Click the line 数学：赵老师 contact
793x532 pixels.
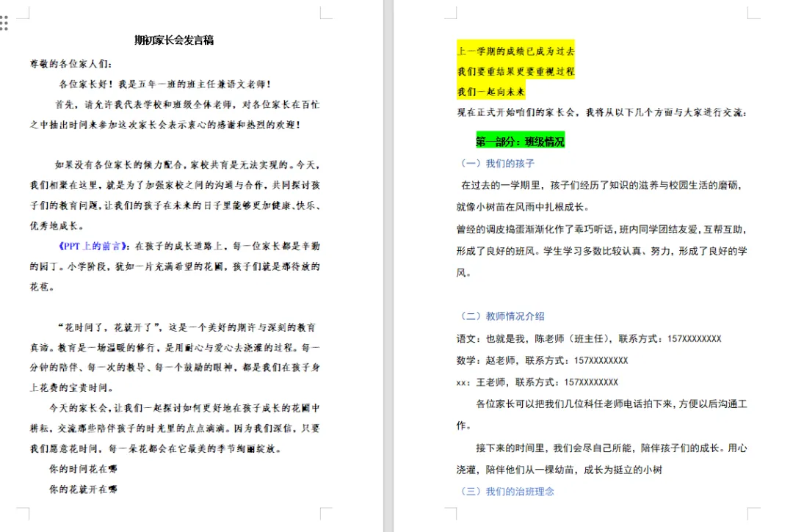(x=542, y=360)
